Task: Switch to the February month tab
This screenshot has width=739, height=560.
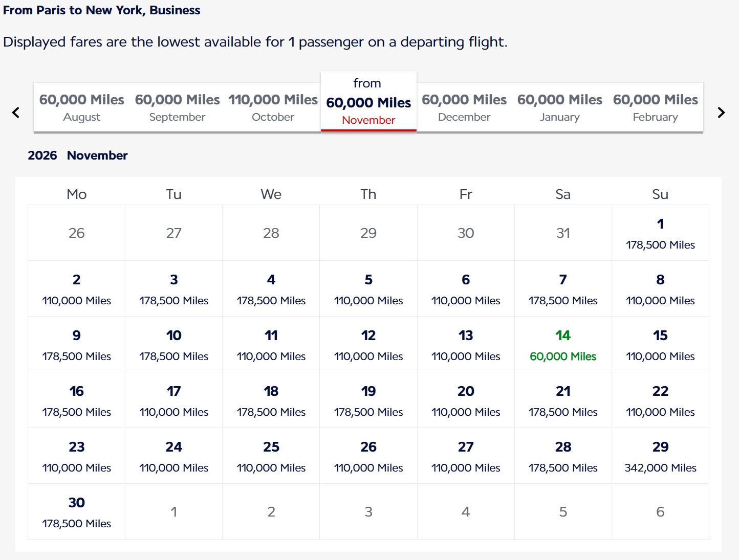Action: point(656,107)
